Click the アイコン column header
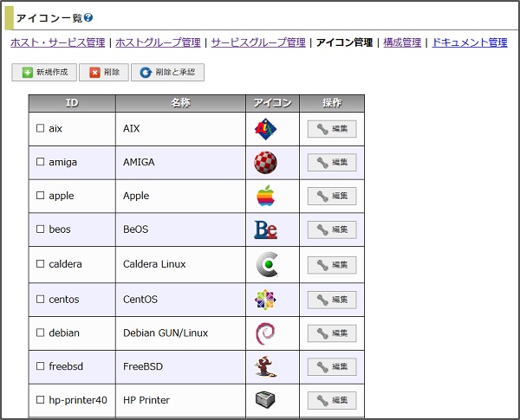This screenshot has height=420, width=520. (x=273, y=103)
